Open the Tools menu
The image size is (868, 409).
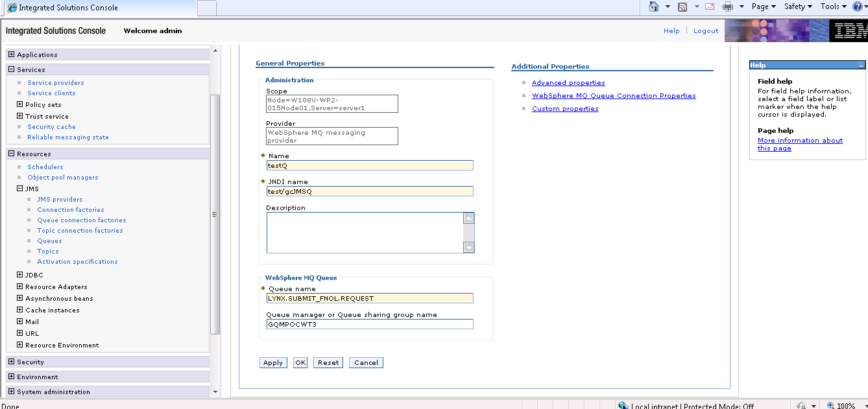pyautogui.click(x=834, y=6)
